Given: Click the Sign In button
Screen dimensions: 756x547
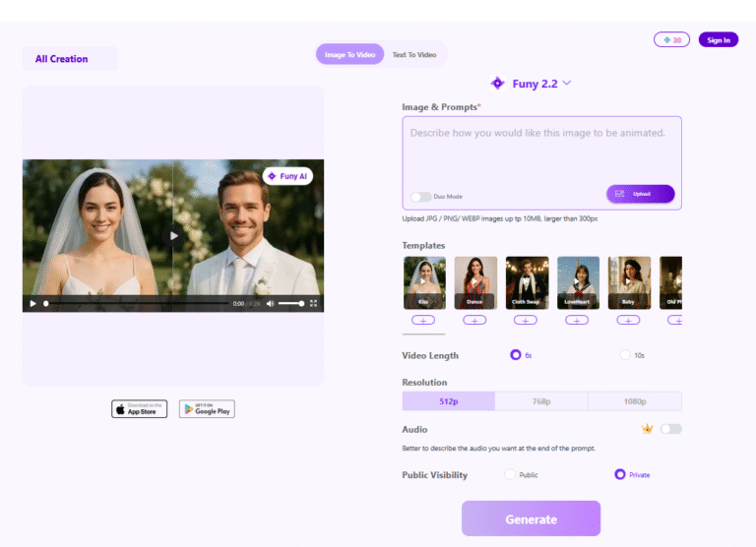Looking at the screenshot, I should coord(719,40).
